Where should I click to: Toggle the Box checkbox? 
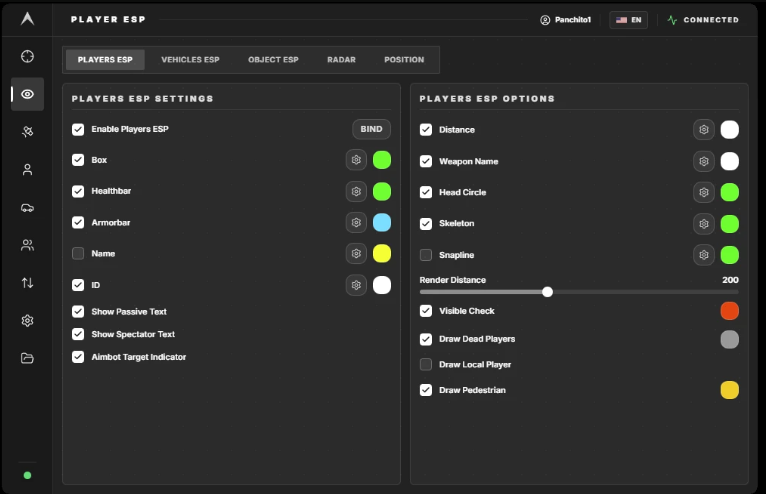pyautogui.click(x=78, y=160)
